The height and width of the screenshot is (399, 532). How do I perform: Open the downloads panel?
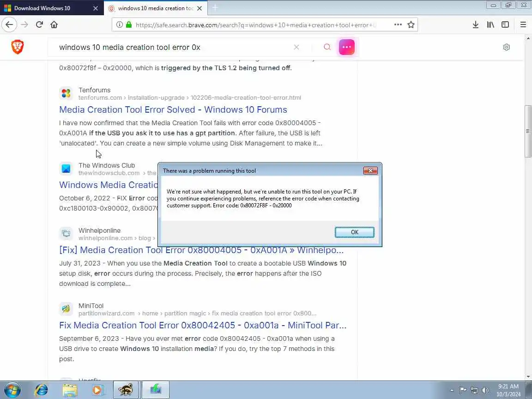(475, 24)
